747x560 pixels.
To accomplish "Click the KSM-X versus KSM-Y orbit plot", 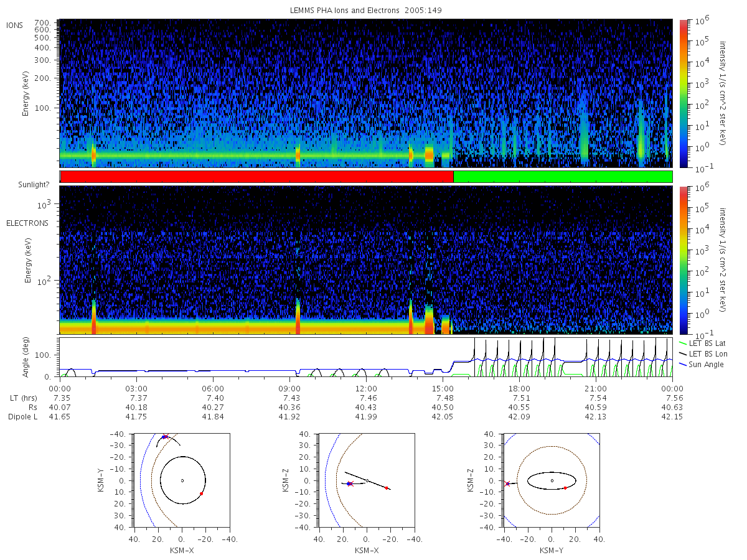I will point(182,480).
